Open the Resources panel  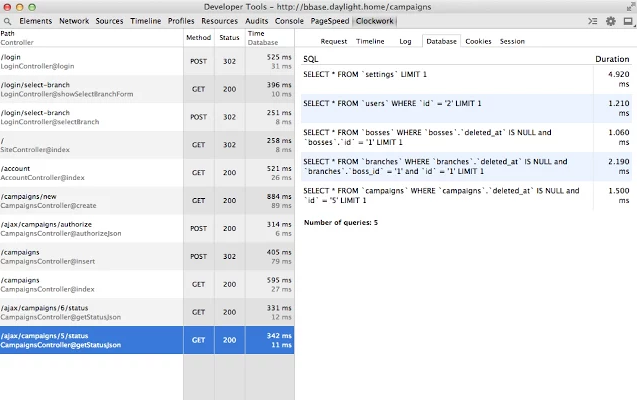click(x=219, y=21)
